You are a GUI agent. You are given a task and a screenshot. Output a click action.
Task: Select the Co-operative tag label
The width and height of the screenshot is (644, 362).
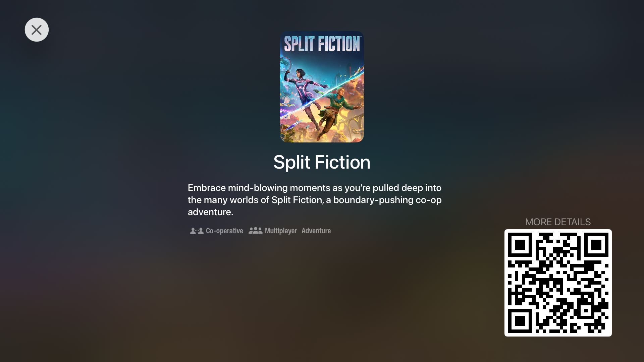pyautogui.click(x=224, y=231)
